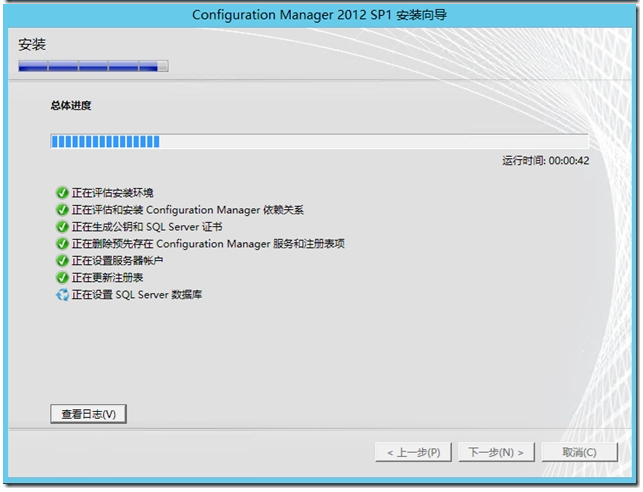Image resolution: width=643 pixels, height=492 pixels.
Task: Click the Configuration Manager 2012 SP1 安装向导 title bar
Action: pos(319,15)
